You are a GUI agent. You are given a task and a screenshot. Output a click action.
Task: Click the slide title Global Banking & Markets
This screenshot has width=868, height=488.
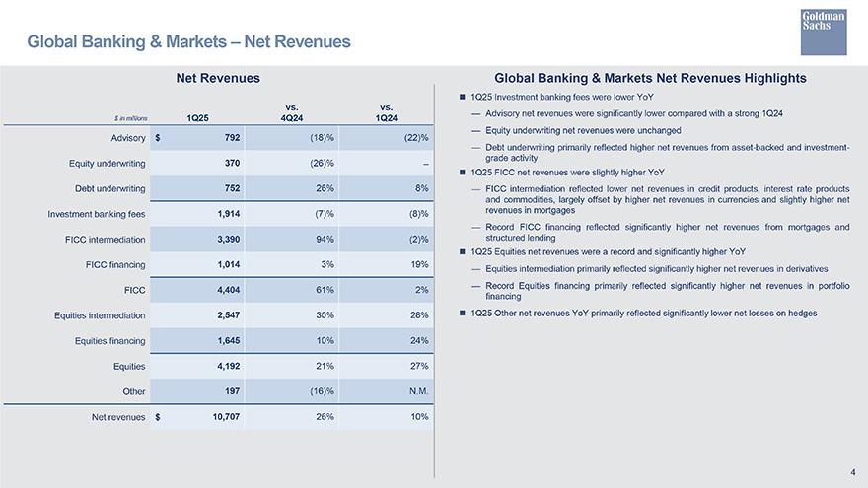(x=188, y=41)
